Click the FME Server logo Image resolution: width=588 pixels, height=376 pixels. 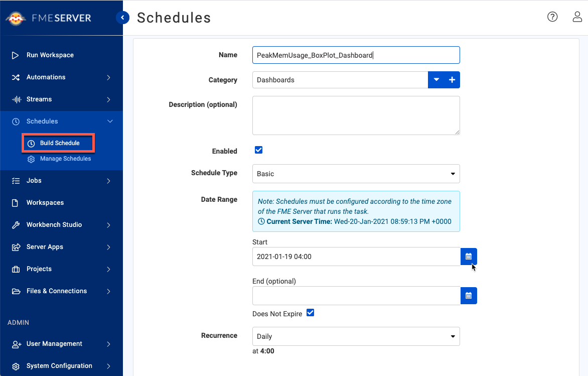click(49, 18)
